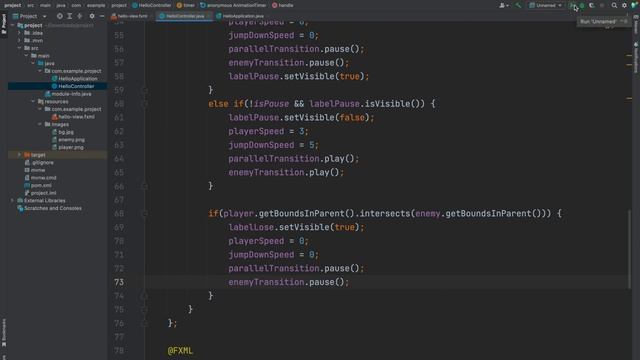Switch to HelloController.java tab

[184, 16]
